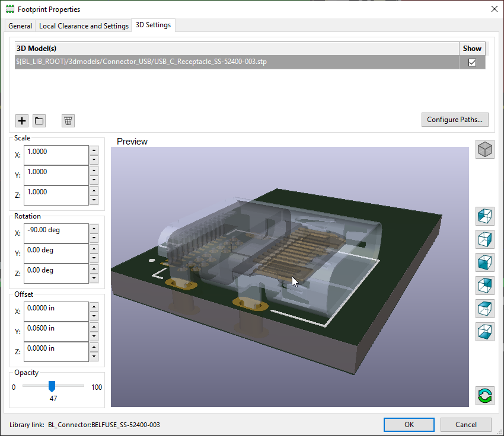Screen dimensions: 504x436
Task: Delete selected 3D model with trash icon
Action: pyautogui.click(x=68, y=121)
